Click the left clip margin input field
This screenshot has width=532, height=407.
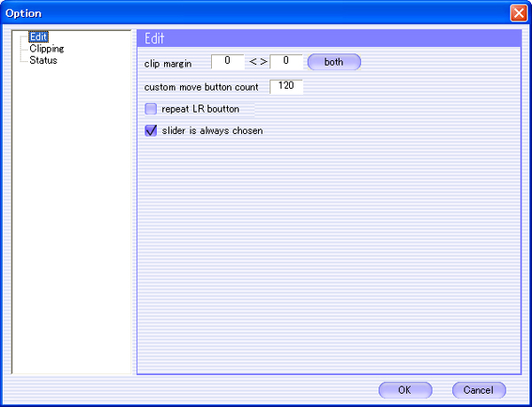[x=228, y=62]
